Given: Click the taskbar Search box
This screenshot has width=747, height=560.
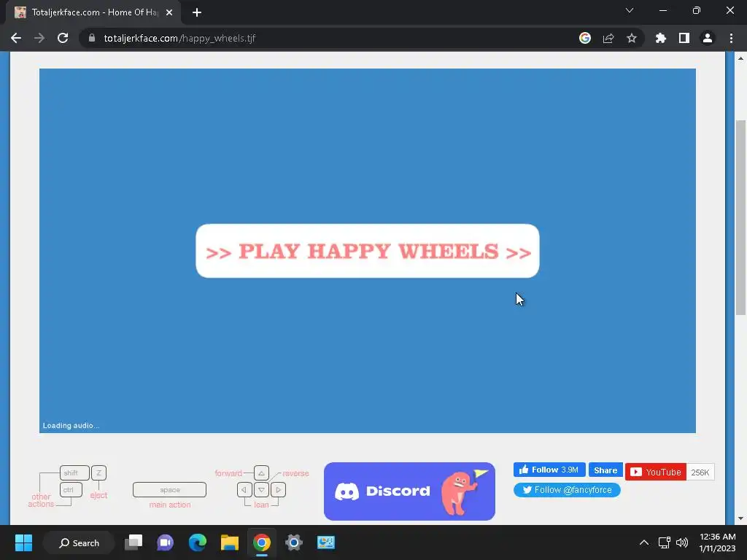Looking at the screenshot, I should [79, 542].
